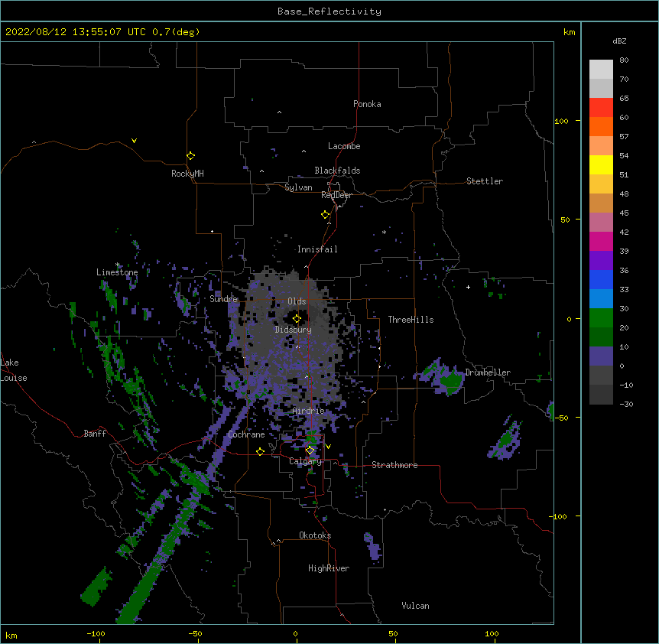Click the Limestone label

coord(117,272)
